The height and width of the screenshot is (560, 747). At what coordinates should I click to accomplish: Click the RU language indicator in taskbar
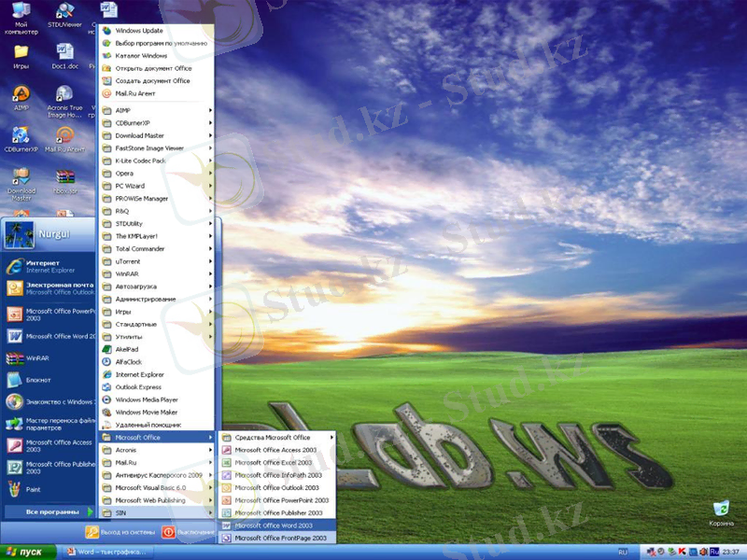(x=623, y=553)
